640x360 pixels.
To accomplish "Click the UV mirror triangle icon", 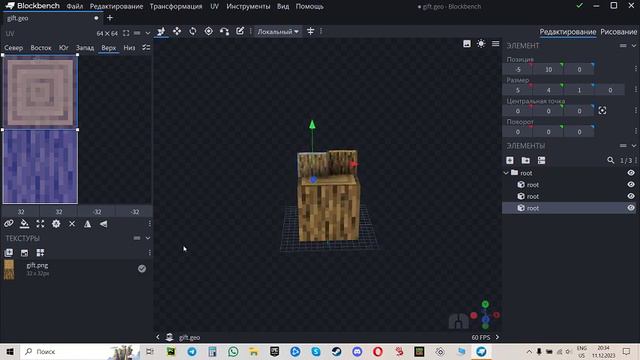I will click(x=87, y=224).
